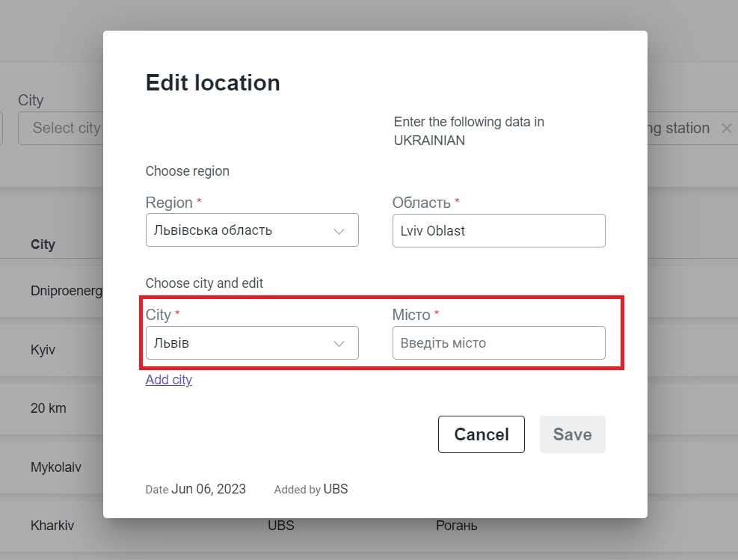738x560 pixels.
Task: Click inside the Lviv Oblast field
Action: point(499,230)
